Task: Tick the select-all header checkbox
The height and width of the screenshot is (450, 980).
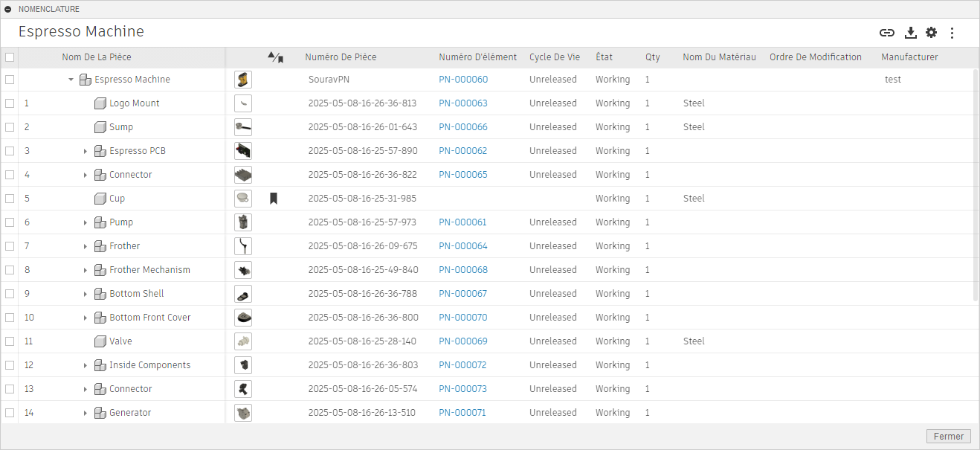Action: [10, 57]
